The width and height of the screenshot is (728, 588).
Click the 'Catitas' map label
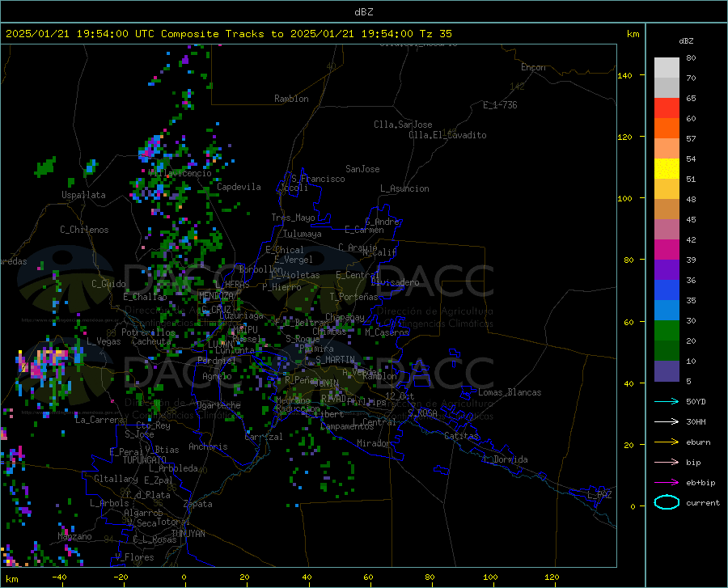461,436
